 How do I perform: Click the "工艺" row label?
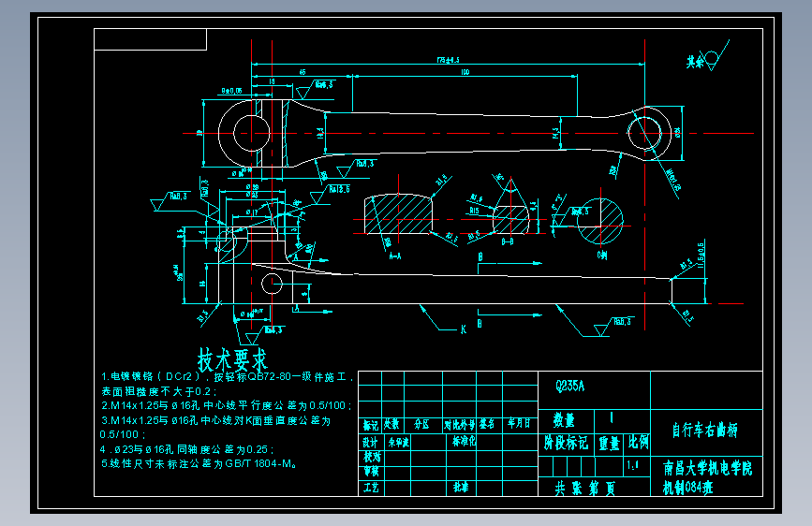click(x=371, y=488)
